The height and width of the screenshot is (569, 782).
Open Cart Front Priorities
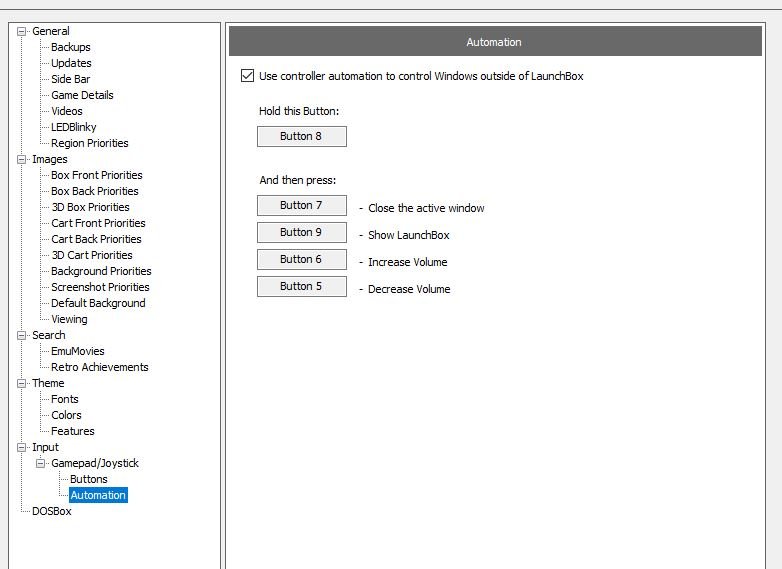(x=98, y=223)
